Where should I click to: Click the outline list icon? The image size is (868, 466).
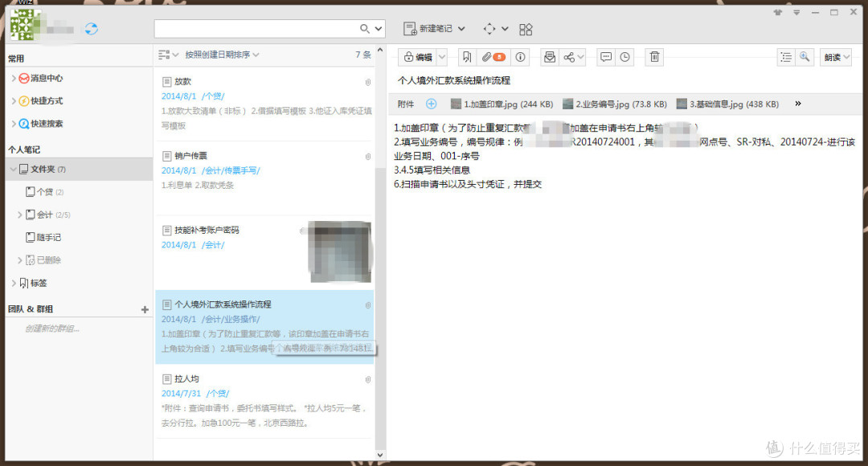point(785,57)
